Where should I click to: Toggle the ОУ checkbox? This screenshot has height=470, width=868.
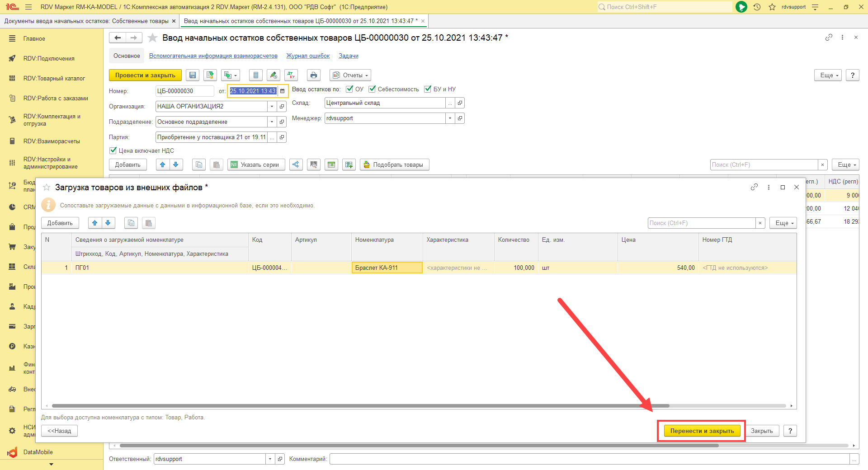(x=349, y=89)
